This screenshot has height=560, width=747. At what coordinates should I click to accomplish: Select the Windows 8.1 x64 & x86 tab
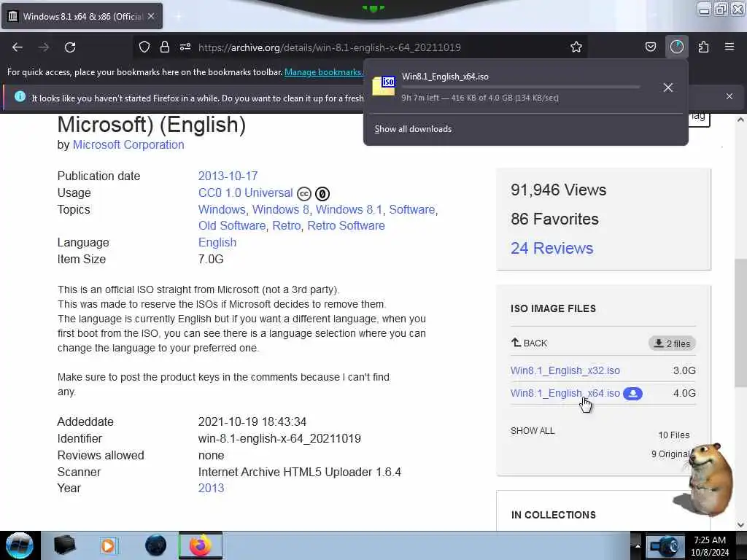[x=82, y=16]
